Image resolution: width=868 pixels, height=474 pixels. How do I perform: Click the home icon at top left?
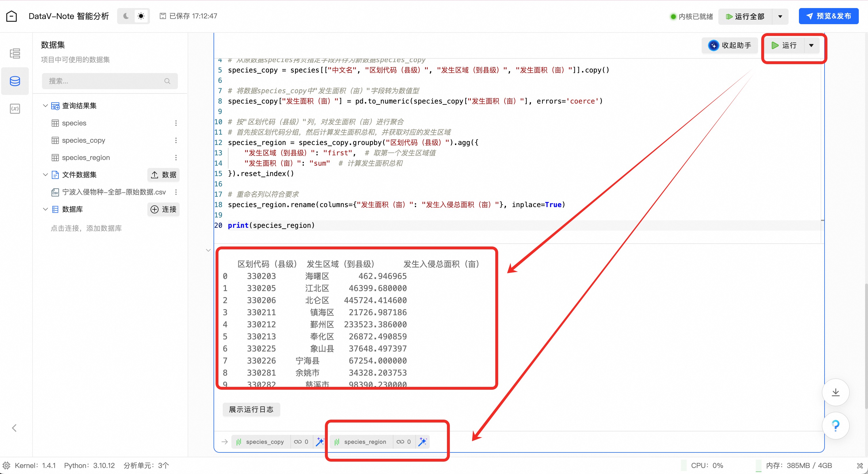click(12, 16)
